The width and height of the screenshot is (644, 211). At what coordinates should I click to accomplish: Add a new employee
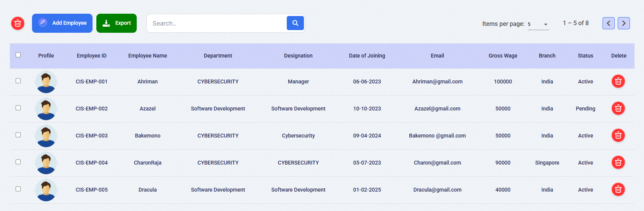(x=62, y=23)
